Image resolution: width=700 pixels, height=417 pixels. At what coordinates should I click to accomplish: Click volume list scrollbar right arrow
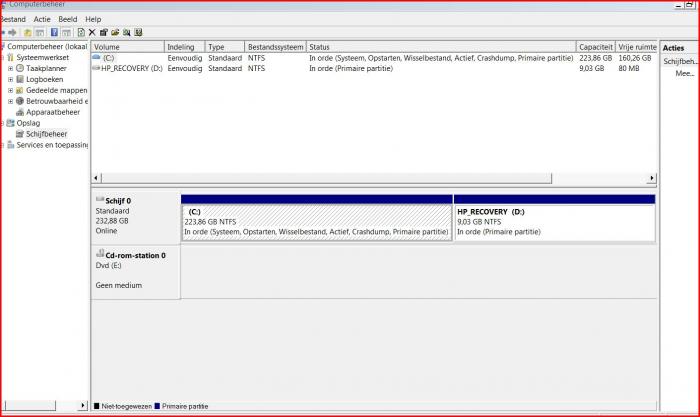tap(652, 178)
